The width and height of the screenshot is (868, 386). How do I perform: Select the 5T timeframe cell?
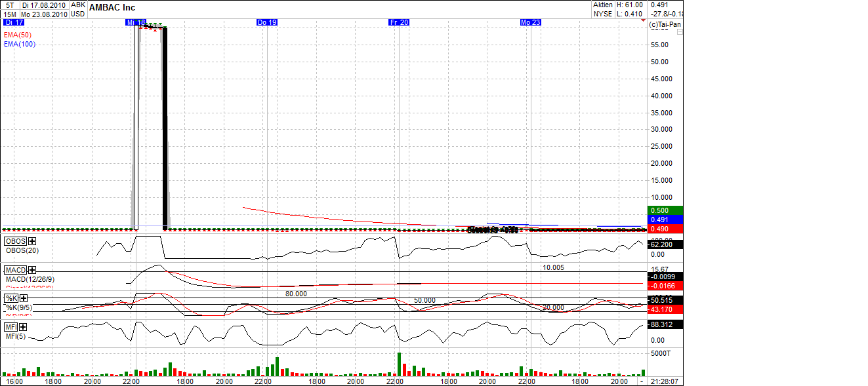9,5
